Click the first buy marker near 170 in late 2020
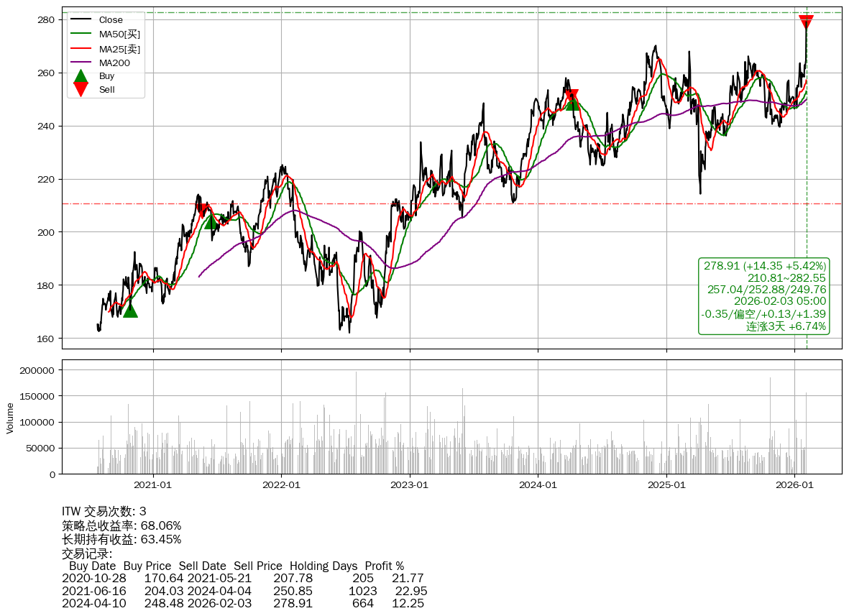This screenshot has width=849, height=616. 130,310
